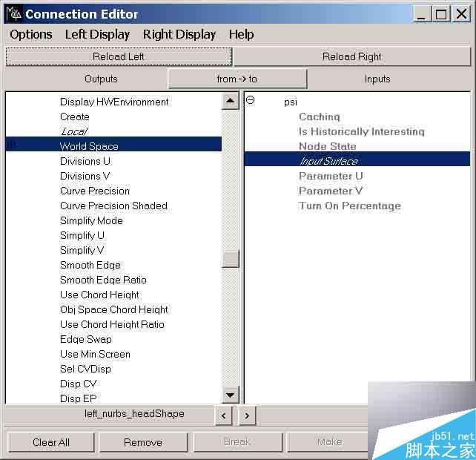Select the Use Min Screen attribute
Viewport: 476px width, 460px height.
[x=95, y=354]
